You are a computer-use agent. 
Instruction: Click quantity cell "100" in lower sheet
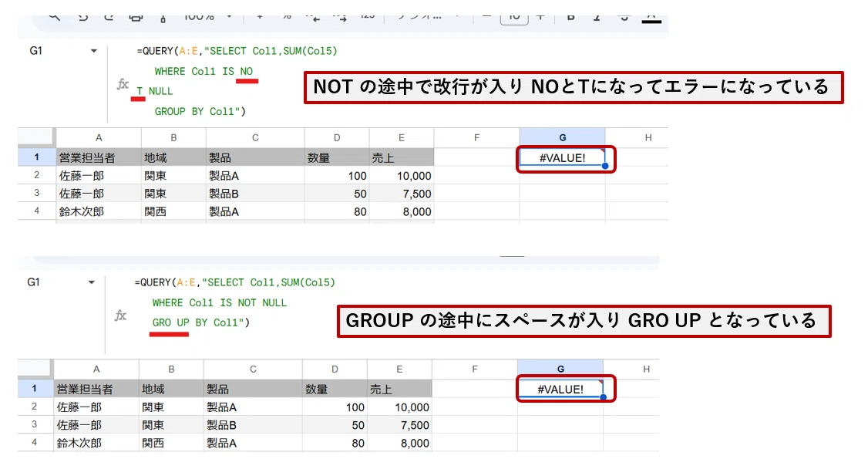[x=335, y=407]
